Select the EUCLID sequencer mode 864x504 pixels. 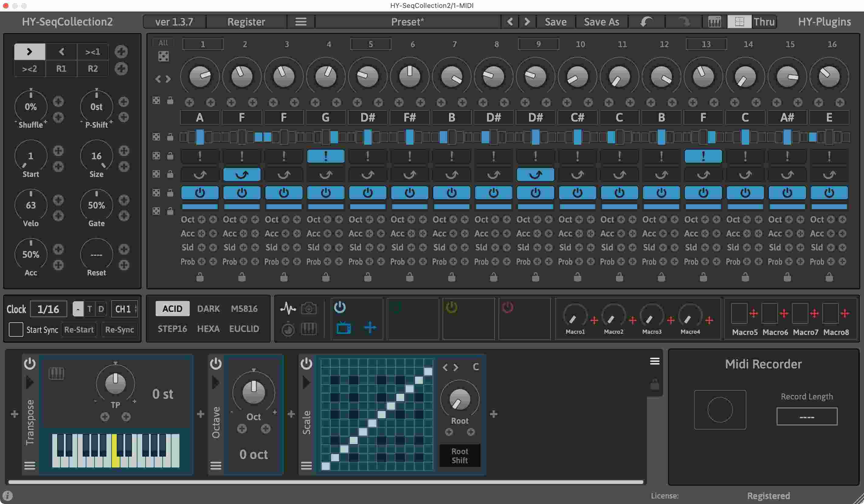coord(244,329)
